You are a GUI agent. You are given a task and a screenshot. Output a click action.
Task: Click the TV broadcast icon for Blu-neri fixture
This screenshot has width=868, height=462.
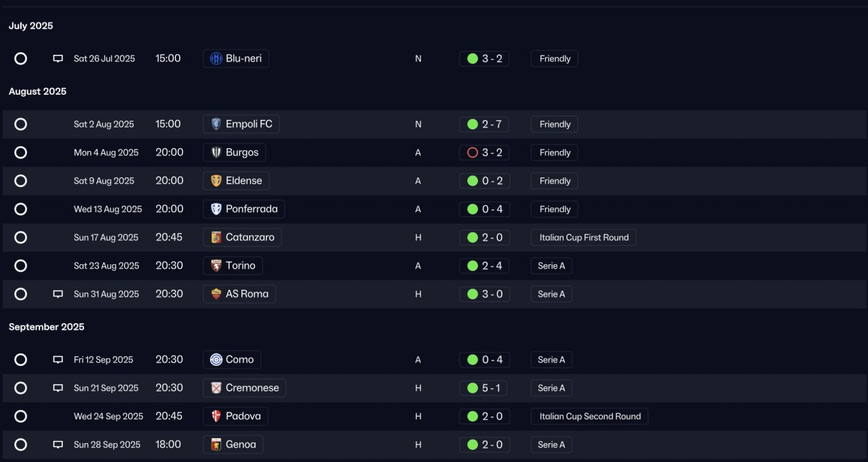tap(58, 59)
